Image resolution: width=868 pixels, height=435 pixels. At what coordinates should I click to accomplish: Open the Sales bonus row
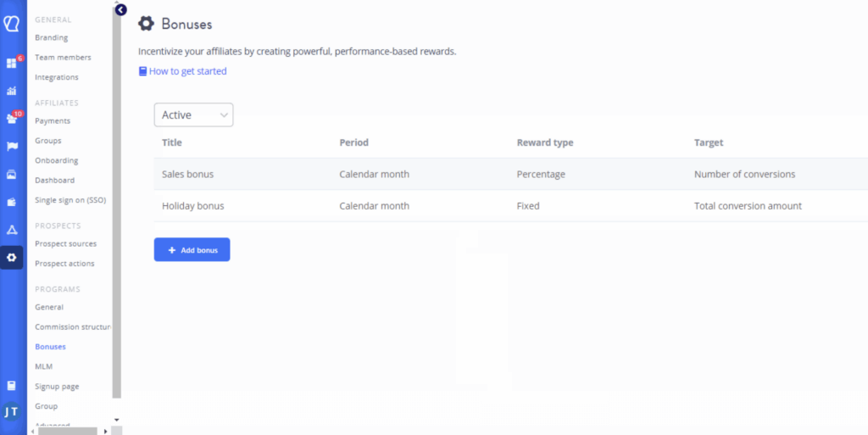(511, 175)
